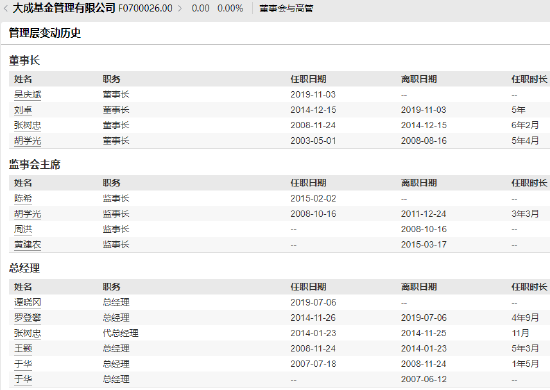Click the 3年3月 tenure cell
The height and width of the screenshot is (390, 550).
point(525,214)
